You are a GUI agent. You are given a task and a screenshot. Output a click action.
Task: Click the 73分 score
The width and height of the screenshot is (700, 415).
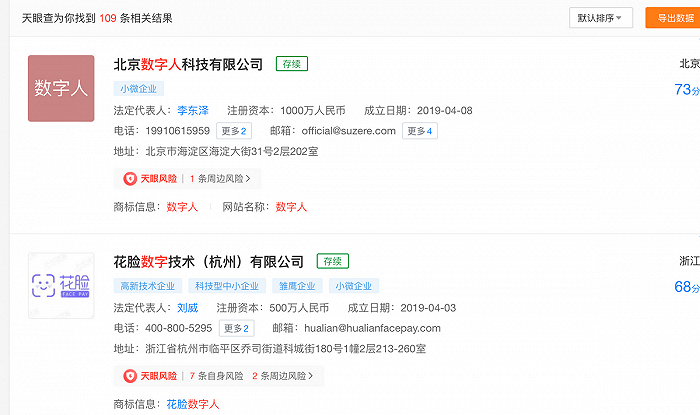(687, 90)
